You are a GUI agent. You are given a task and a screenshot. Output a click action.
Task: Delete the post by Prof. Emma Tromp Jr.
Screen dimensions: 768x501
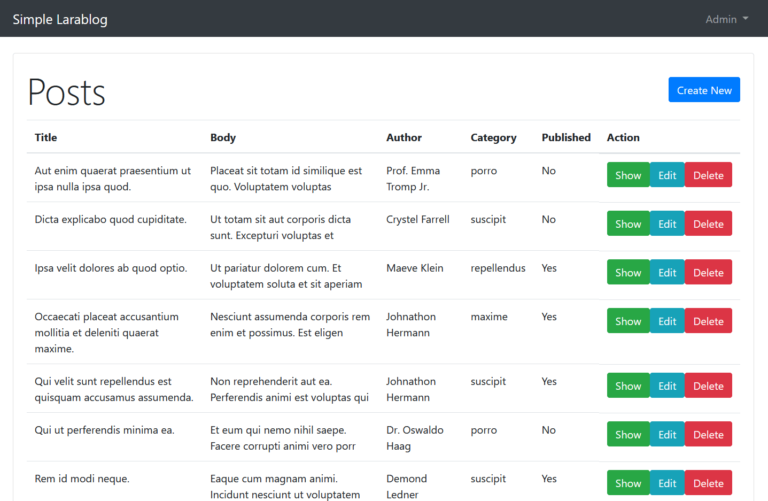tap(708, 175)
